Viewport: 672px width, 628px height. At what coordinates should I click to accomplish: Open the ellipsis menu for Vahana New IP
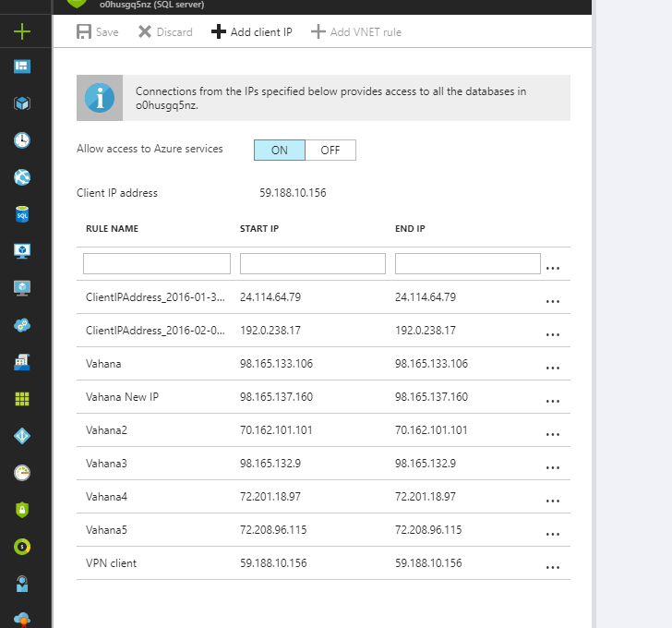coord(553,401)
